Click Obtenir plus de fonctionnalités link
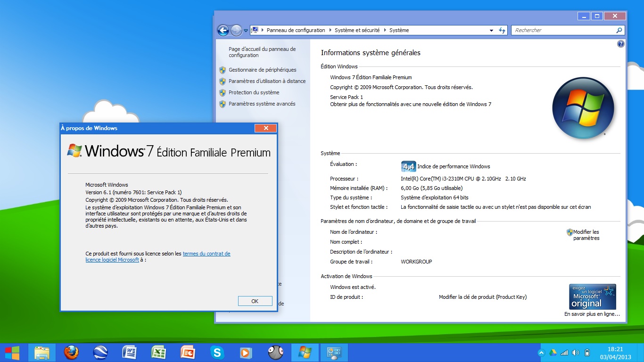The height and width of the screenshot is (362, 644). tap(411, 104)
